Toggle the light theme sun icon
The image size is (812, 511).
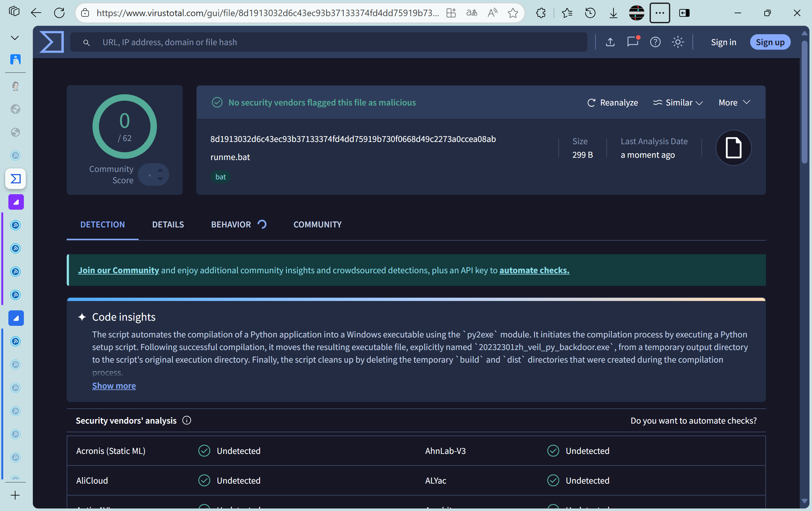[678, 42]
